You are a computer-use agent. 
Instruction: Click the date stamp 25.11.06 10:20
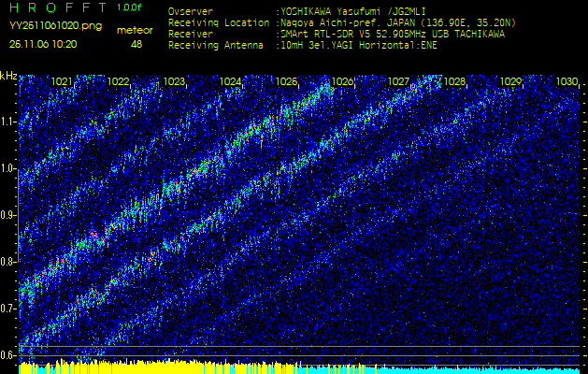(43, 44)
